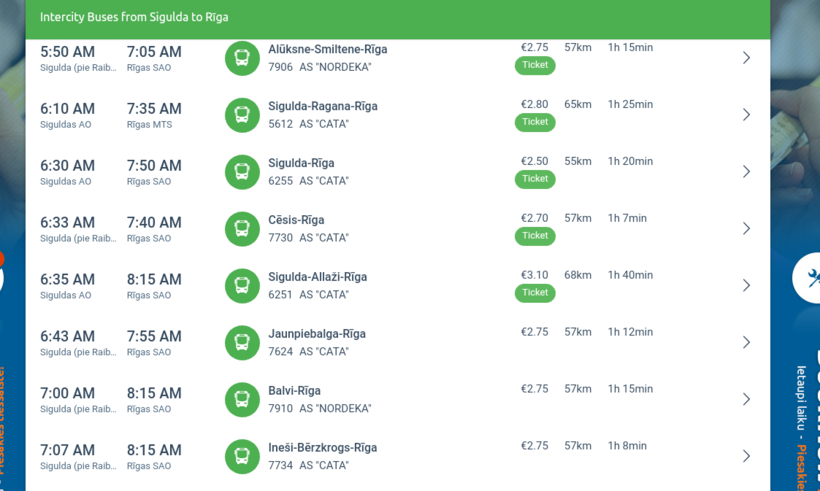Click bus icon for Cēsis-Rīga route
The width and height of the screenshot is (820, 491).
point(242,229)
